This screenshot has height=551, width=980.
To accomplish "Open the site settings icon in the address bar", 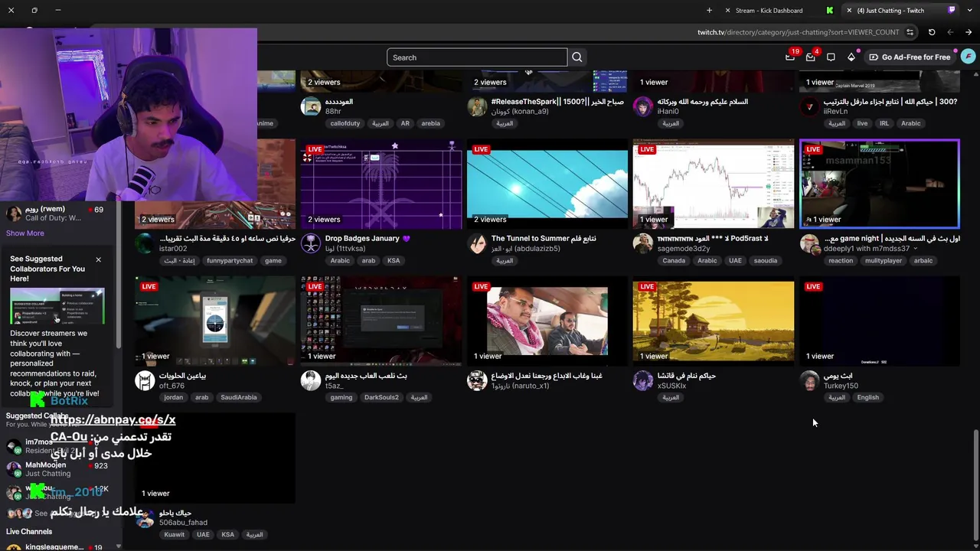I will click(x=910, y=32).
